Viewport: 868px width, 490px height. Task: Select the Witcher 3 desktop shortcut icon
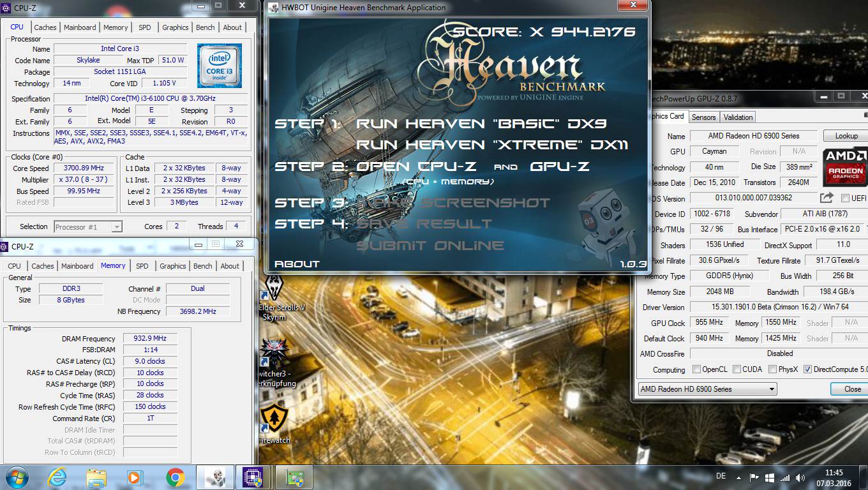pos(276,362)
